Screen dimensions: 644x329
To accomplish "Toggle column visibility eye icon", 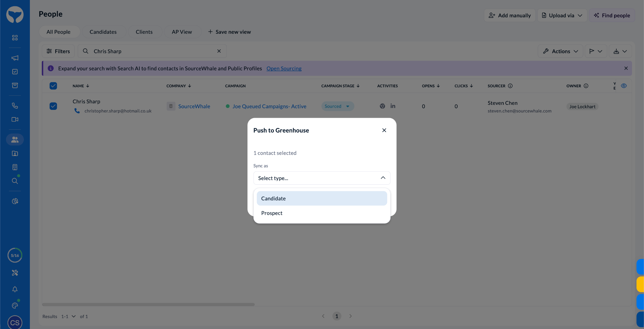I will click(624, 86).
